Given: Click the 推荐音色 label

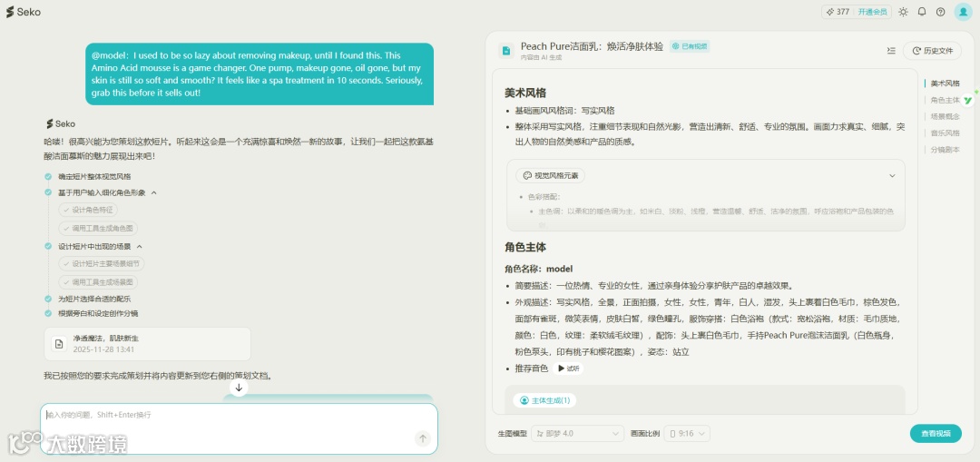Looking at the screenshot, I should (531, 369).
